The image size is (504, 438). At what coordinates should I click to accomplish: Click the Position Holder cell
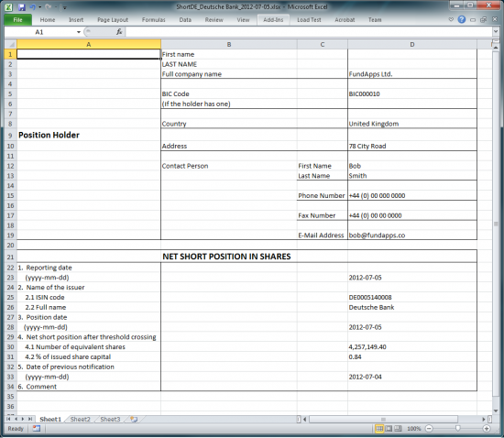tap(89, 135)
